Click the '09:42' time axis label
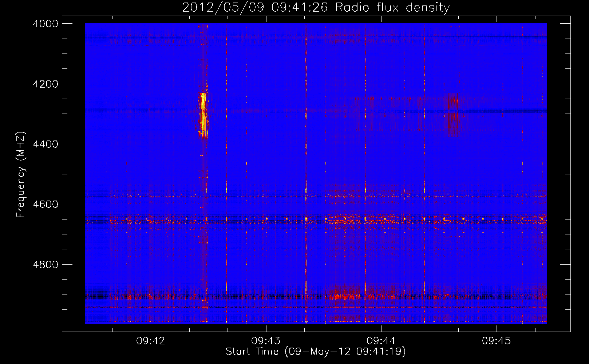The height and width of the screenshot is (364, 589). 150,341
